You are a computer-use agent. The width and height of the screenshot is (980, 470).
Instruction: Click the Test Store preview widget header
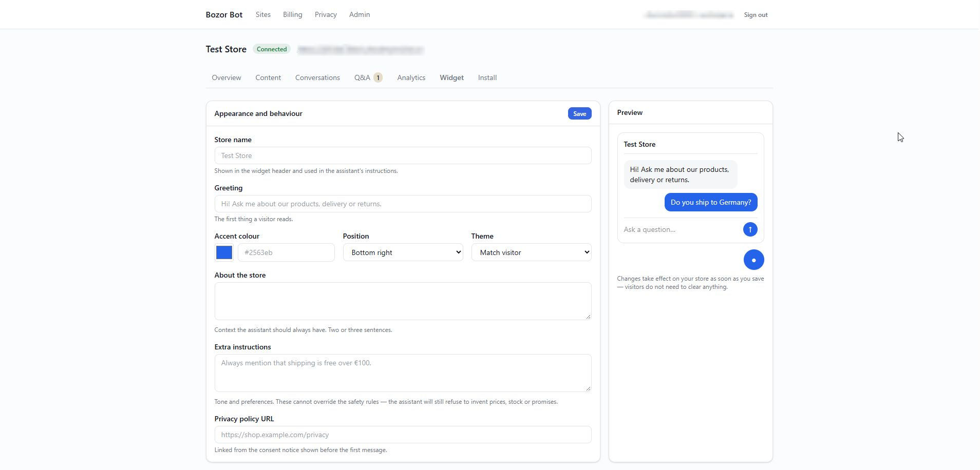tap(639, 144)
